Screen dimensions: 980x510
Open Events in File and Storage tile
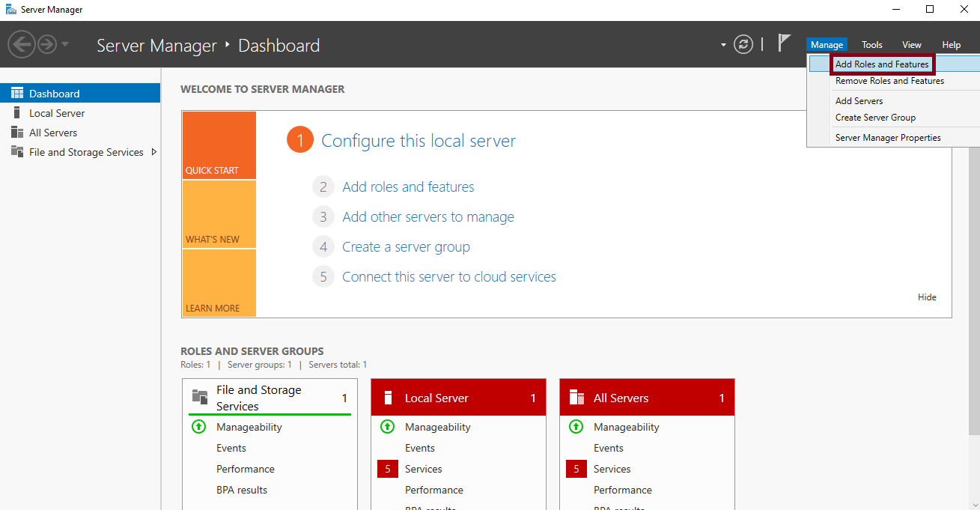pos(231,448)
